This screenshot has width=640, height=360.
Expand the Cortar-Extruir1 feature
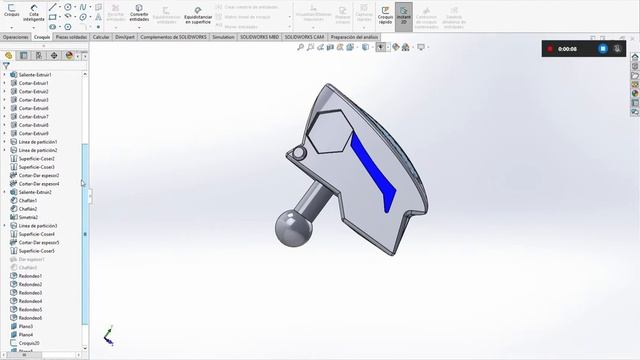click(4, 83)
